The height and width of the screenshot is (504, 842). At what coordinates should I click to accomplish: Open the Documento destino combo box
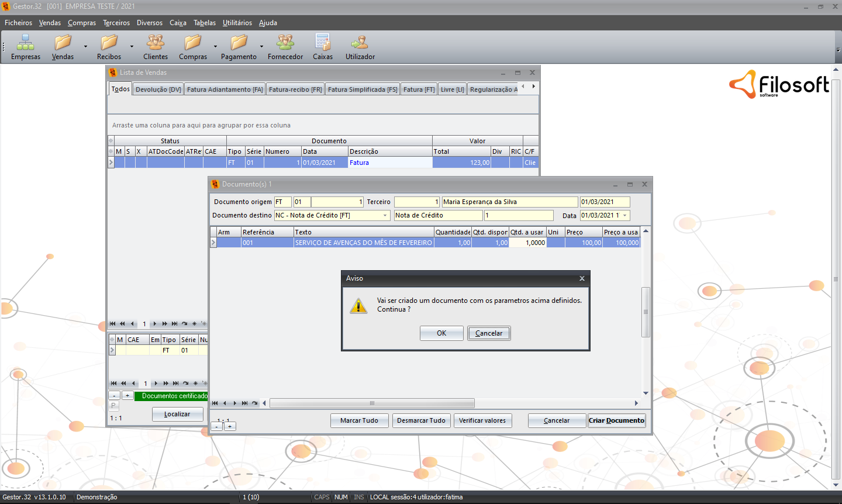pos(385,216)
